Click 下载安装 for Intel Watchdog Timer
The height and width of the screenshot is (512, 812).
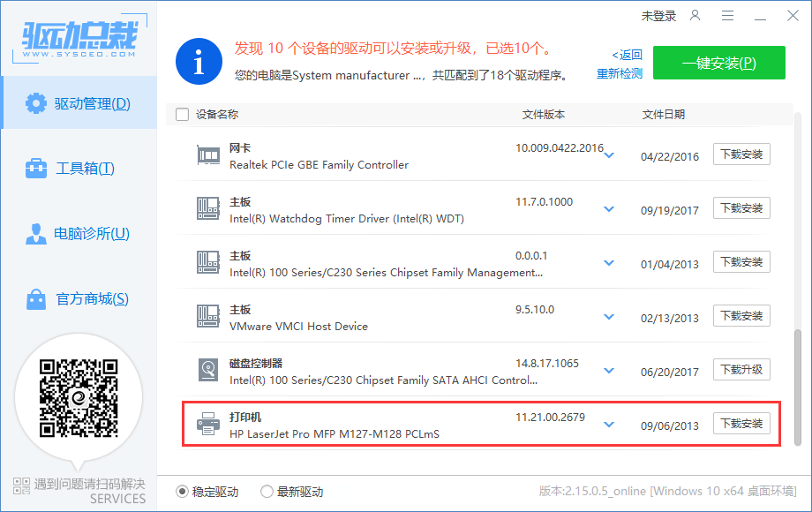coord(741,208)
